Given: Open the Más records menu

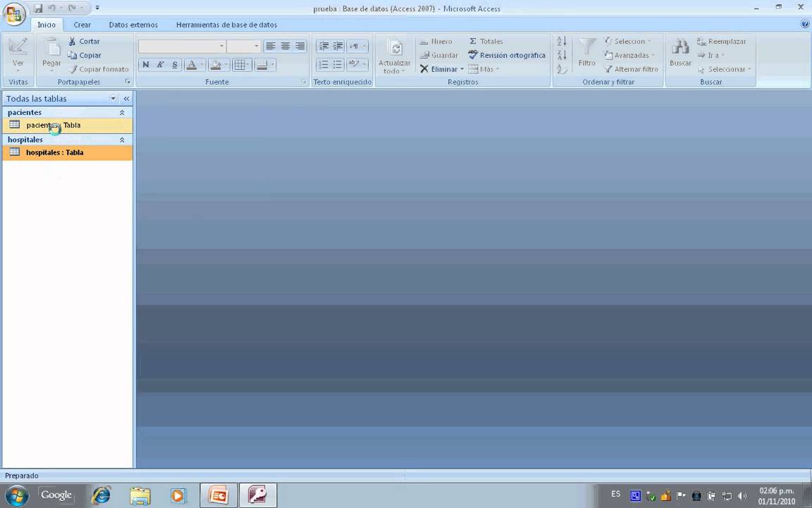Looking at the screenshot, I should point(484,69).
